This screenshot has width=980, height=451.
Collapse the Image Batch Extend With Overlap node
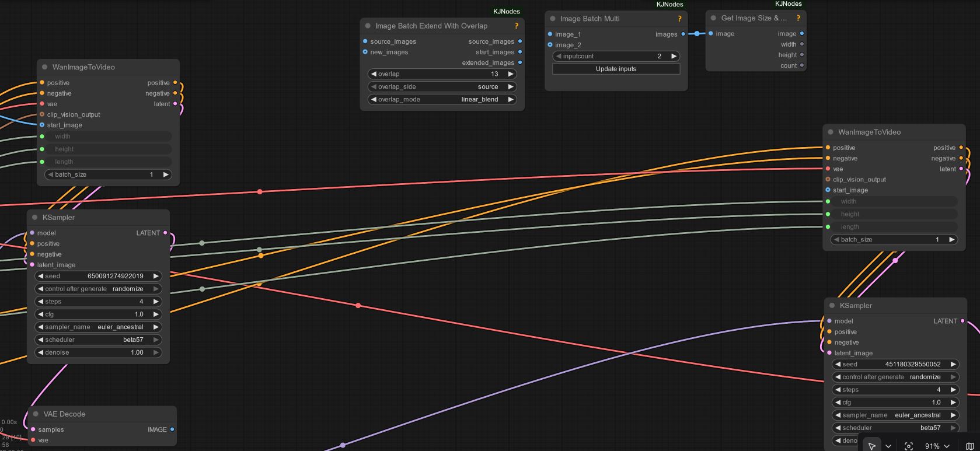click(368, 26)
